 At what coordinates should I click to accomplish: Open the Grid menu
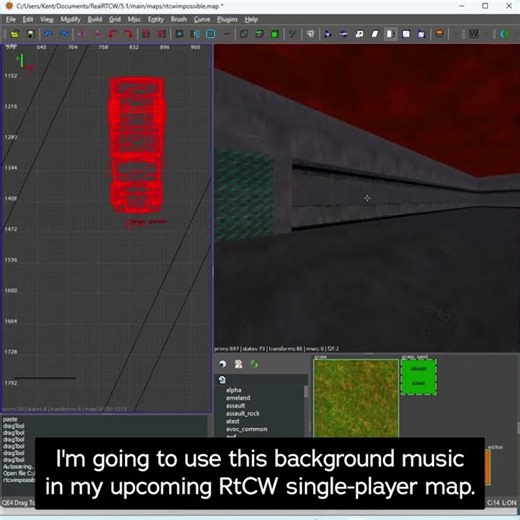115,19
